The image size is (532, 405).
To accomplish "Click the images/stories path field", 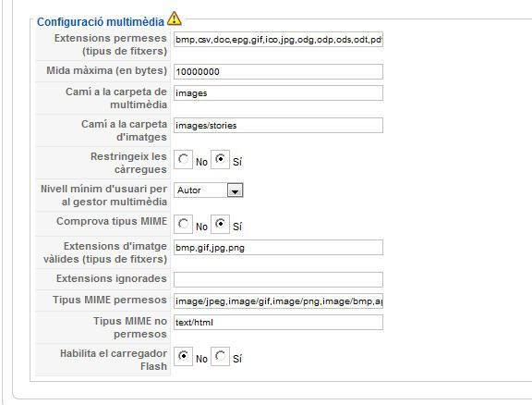I will pos(278,126).
